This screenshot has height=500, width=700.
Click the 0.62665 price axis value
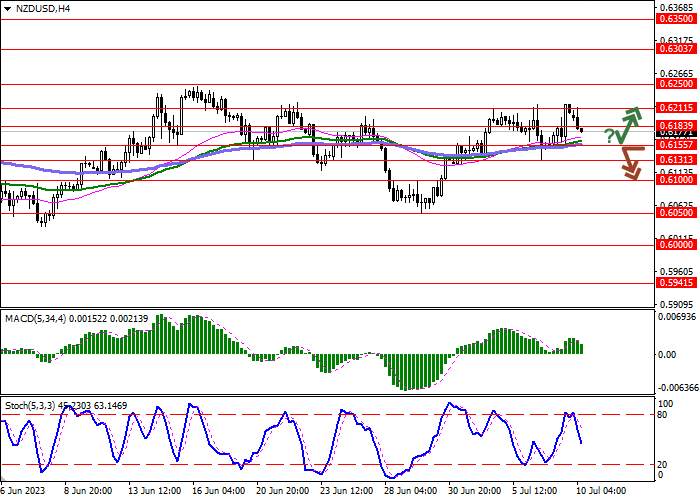(678, 74)
